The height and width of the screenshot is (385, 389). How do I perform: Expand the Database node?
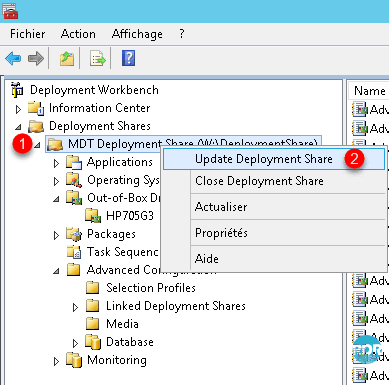point(75,343)
